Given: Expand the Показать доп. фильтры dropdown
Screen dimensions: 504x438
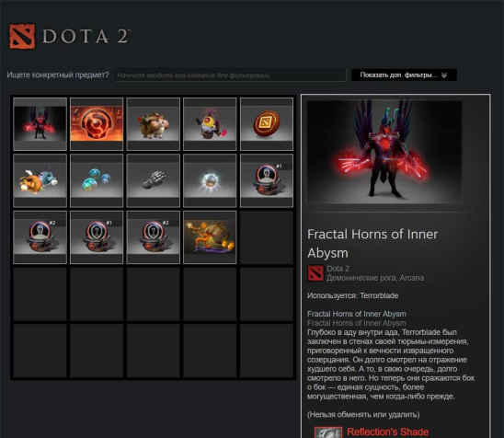Looking at the screenshot, I should tap(404, 75).
